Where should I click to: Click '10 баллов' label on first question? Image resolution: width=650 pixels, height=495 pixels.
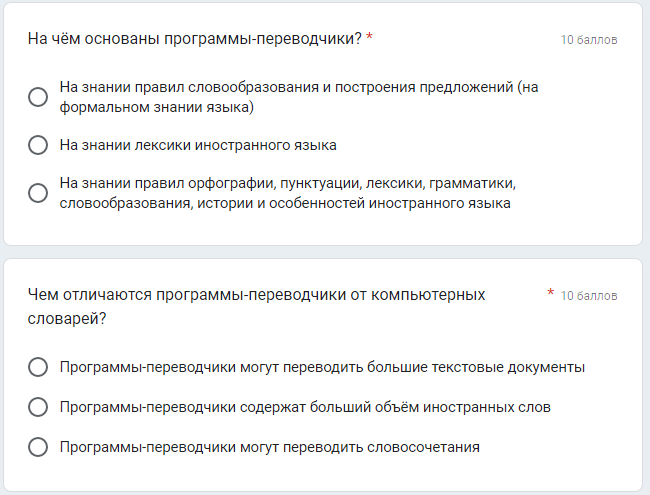pyautogui.click(x=589, y=40)
